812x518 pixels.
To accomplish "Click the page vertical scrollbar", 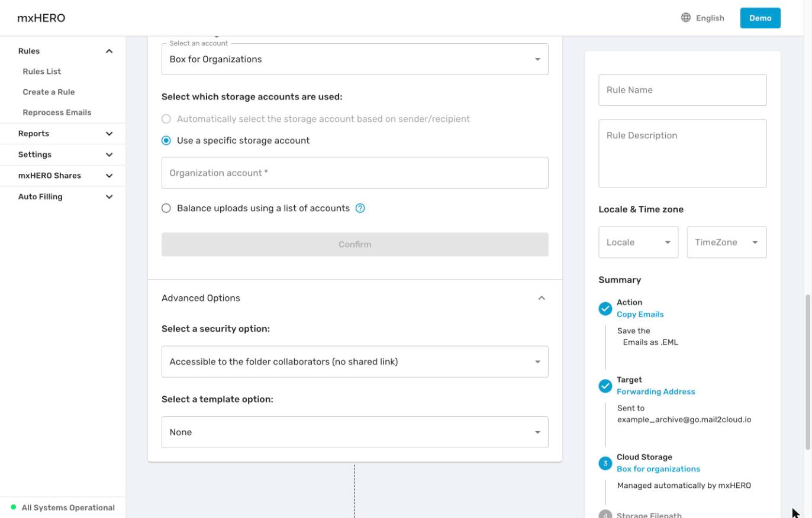I will (x=808, y=371).
